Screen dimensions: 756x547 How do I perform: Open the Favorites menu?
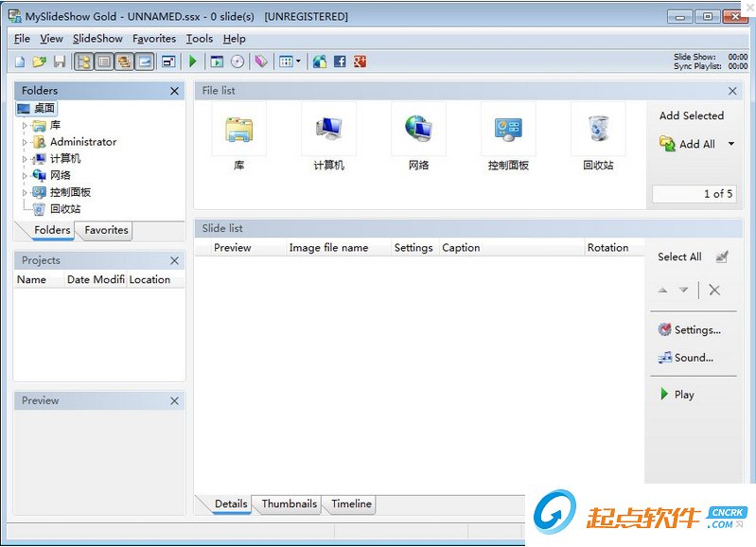pos(154,39)
